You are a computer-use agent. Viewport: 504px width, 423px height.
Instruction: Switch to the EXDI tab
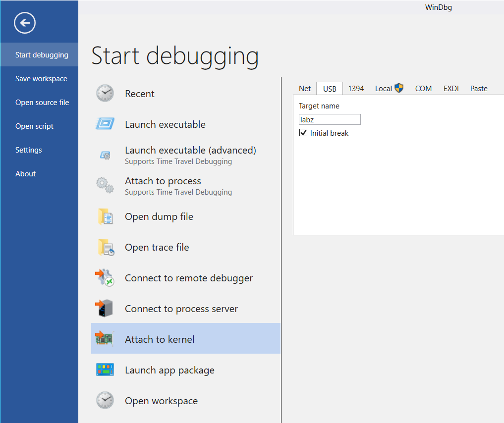(x=451, y=88)
